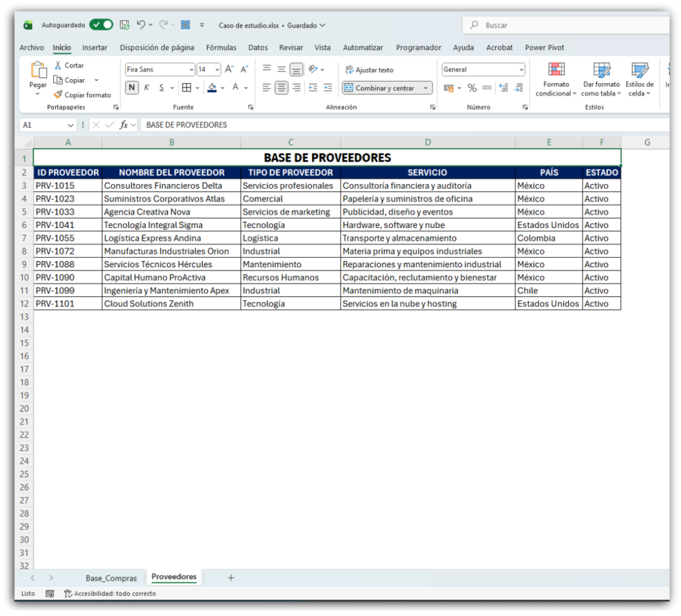Click the percent style icon
Image resolution: width=681 pixels, height=616 pixels.
472,88
